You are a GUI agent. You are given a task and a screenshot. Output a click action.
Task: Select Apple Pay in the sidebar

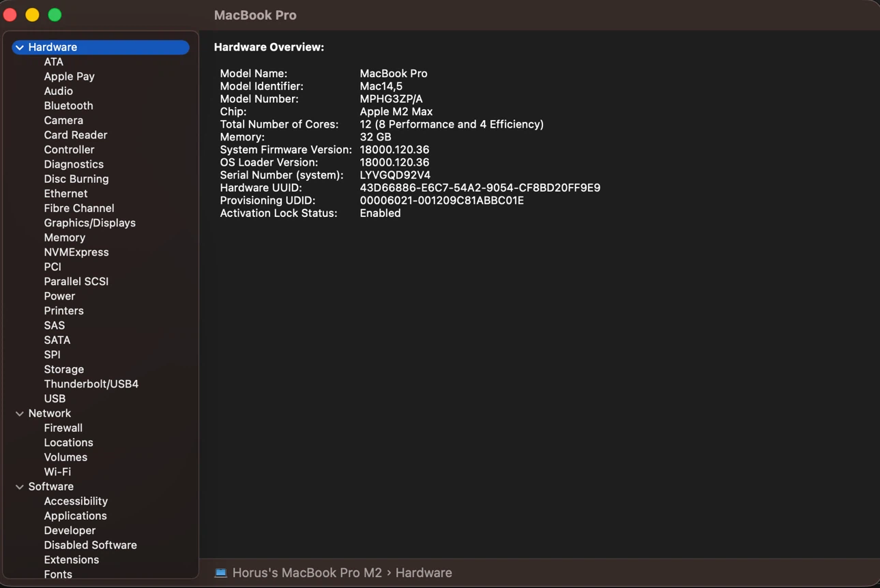[69, 76]
